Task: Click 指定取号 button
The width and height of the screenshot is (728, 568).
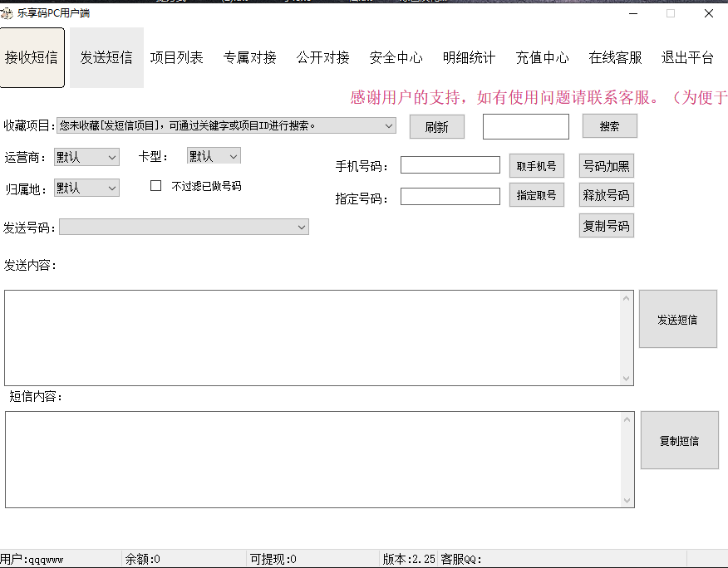Action: pos(537,195)
